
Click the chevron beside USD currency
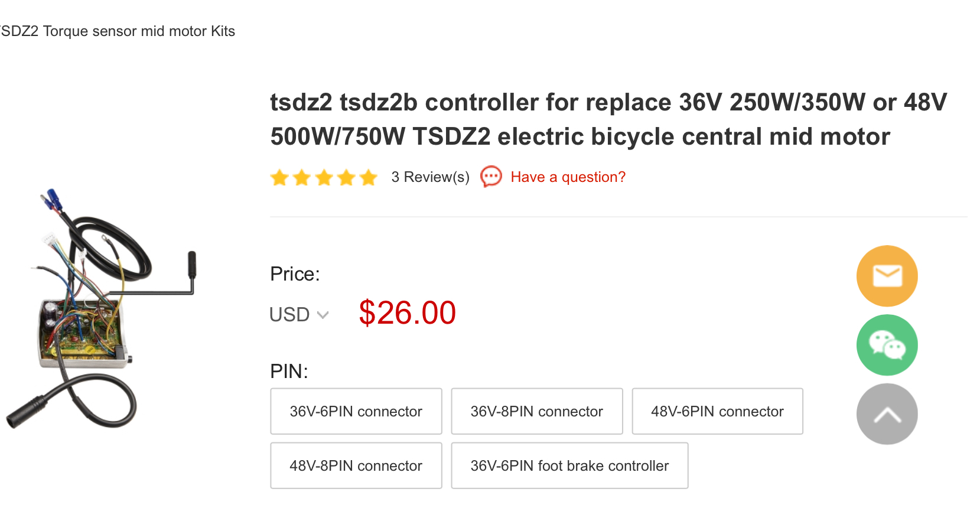pyautogui.click(x=323, y=315)
